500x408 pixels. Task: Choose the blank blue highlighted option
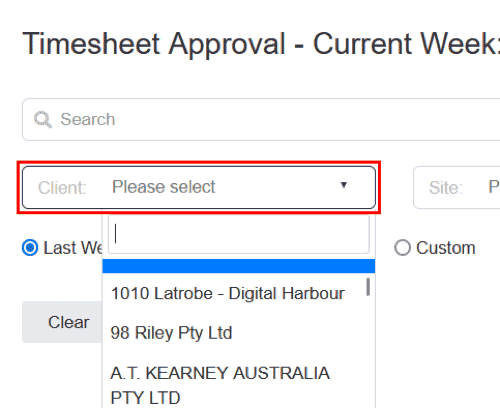[239, 266]
